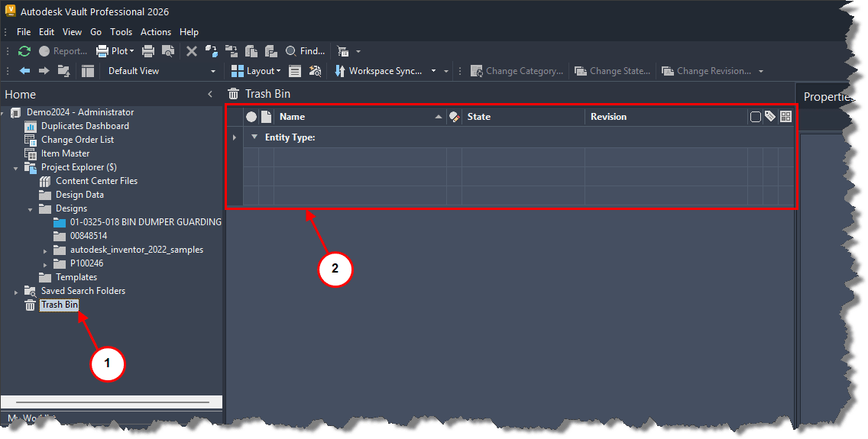
Task: Click the rename documents icon beside Find
Action: pyautogui.click(x=270, y=51)
